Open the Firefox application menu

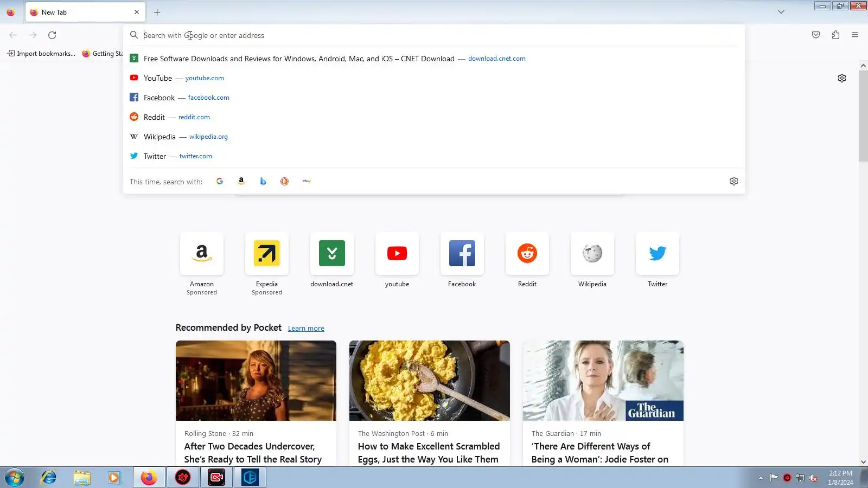(855, 35)
